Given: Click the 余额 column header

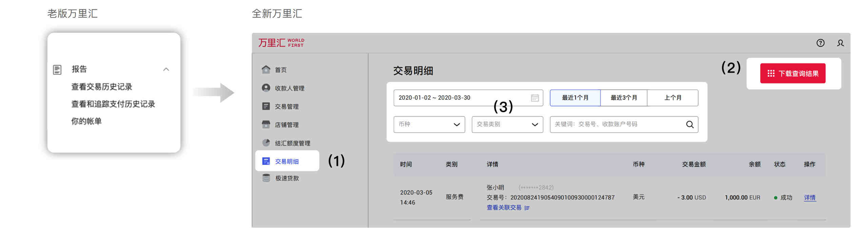Looking at the screenshot, I should coord(754,165).
